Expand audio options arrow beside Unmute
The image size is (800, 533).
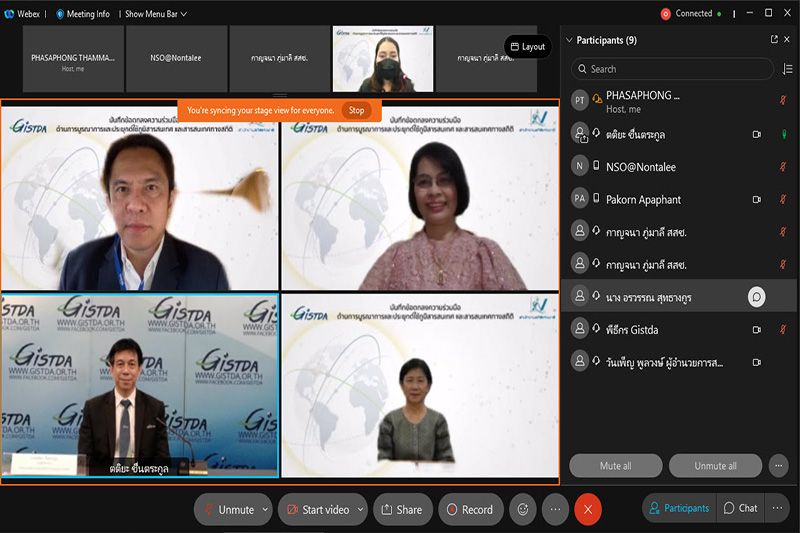pyautogui.click(x=265, y=509)
